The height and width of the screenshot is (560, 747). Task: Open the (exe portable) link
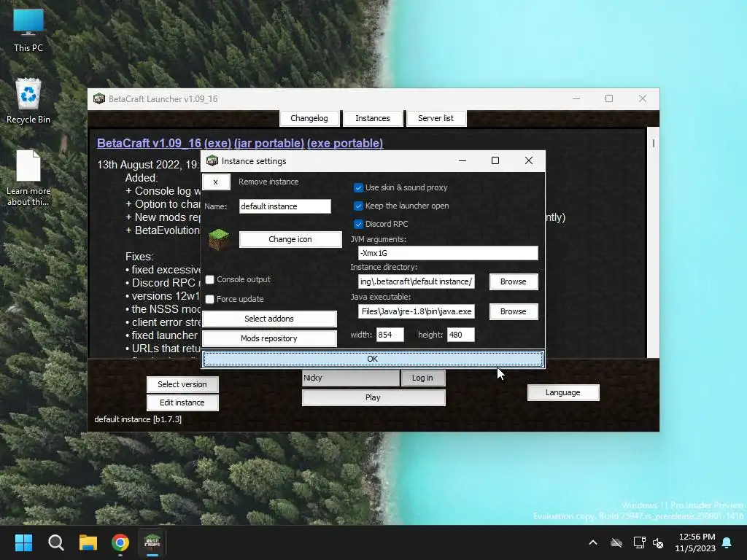[345, 144]
